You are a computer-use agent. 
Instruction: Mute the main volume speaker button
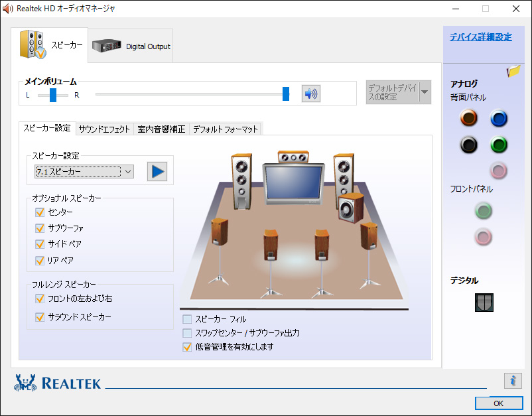pos(311,94)
